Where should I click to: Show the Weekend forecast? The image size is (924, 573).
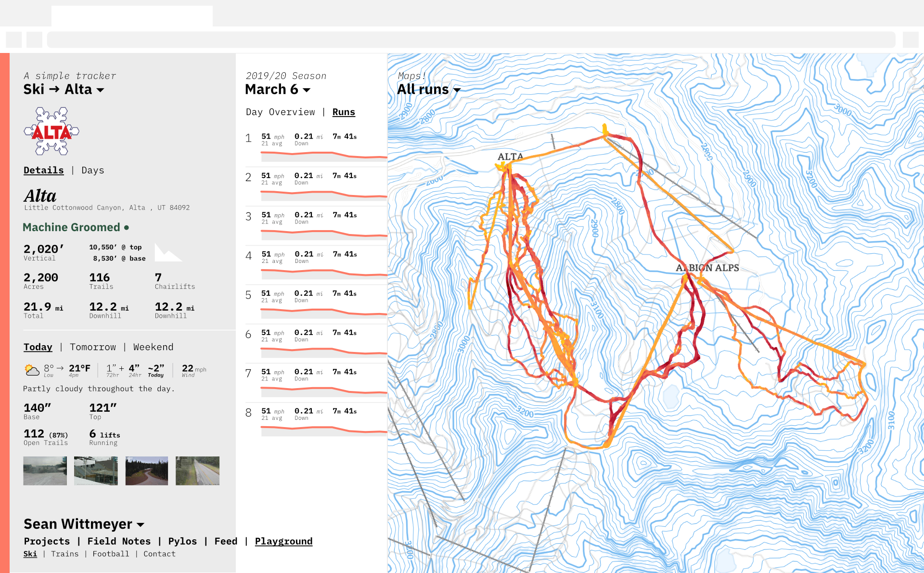(x=153, y=347)
